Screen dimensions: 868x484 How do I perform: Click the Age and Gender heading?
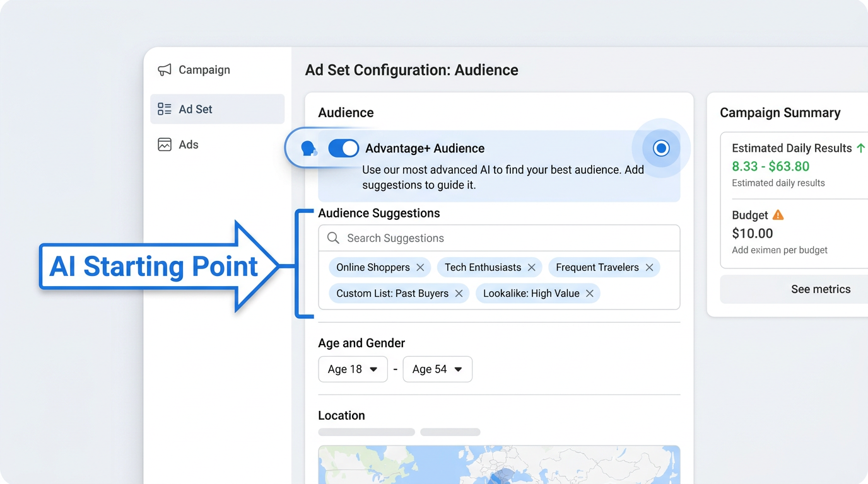(361, 343)
